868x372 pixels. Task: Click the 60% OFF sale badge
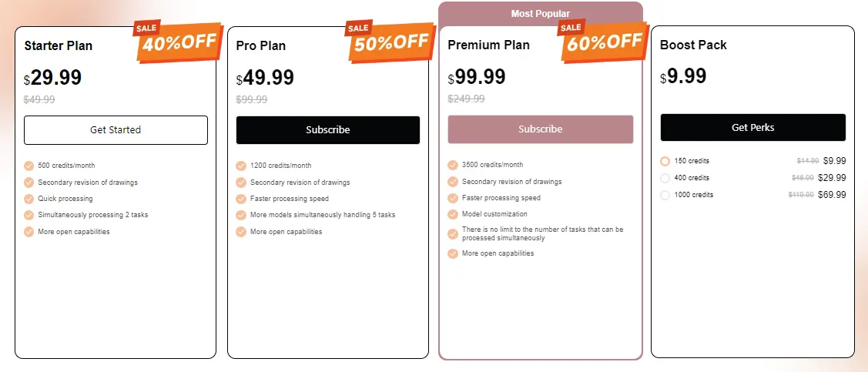[604, 41]
